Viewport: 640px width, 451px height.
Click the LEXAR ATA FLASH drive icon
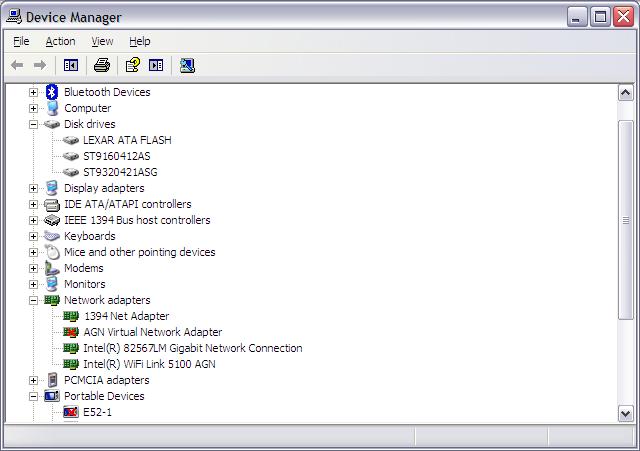click(x=71, y=140)
